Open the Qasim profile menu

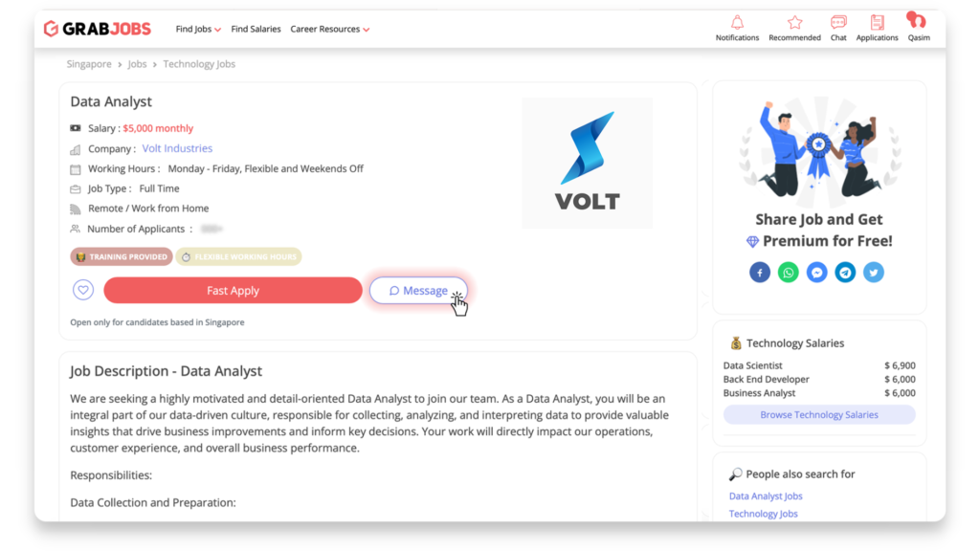(918, 27)
